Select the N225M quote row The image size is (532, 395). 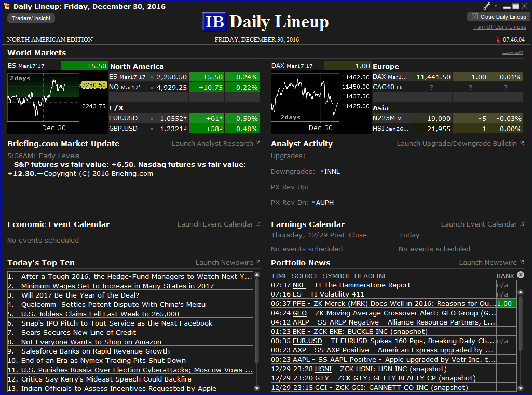click(448, 118)
